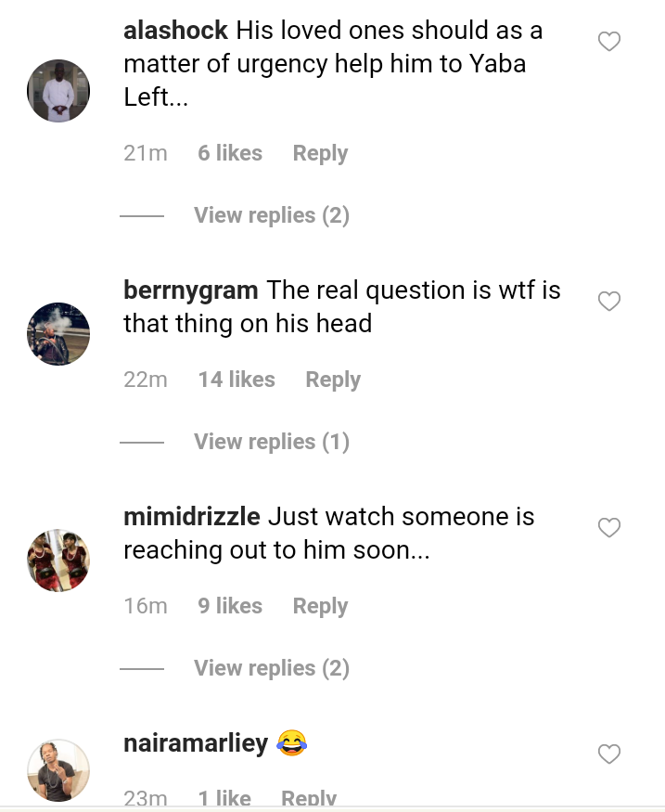
Task: Like nairamarliey's emoji comment
Action: [x=608, y=754]
